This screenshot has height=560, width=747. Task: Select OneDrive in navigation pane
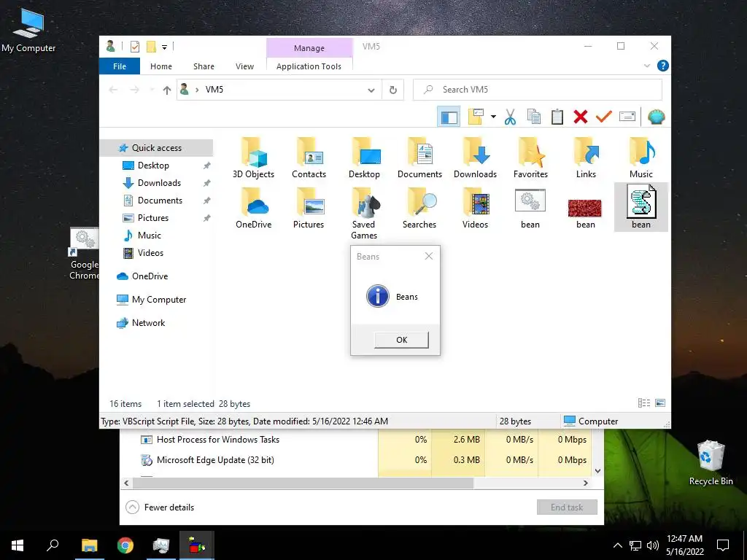coord(150,276)
